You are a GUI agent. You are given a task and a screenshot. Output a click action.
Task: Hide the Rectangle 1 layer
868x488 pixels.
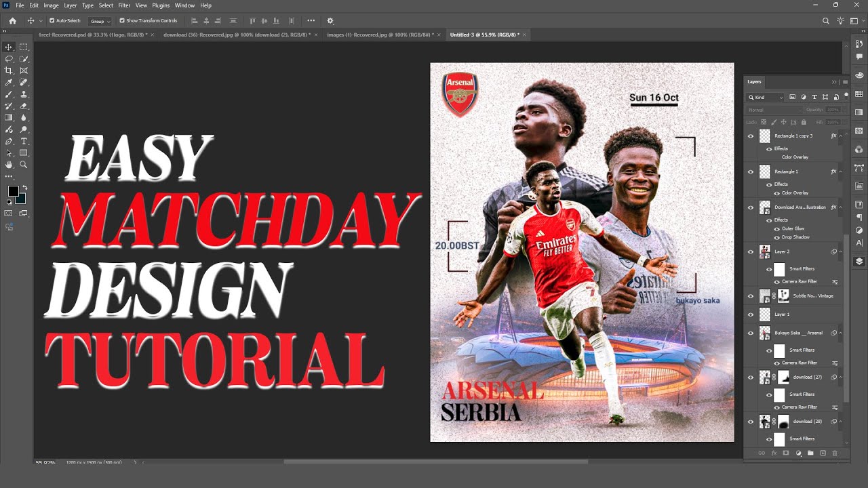click(750, 171)
